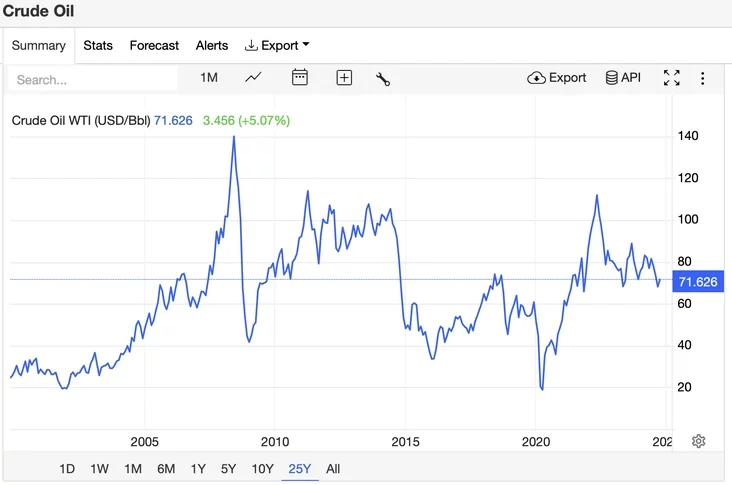Switch to the 5Y time range
732x485 pixels.
click(x=228, y=468)
